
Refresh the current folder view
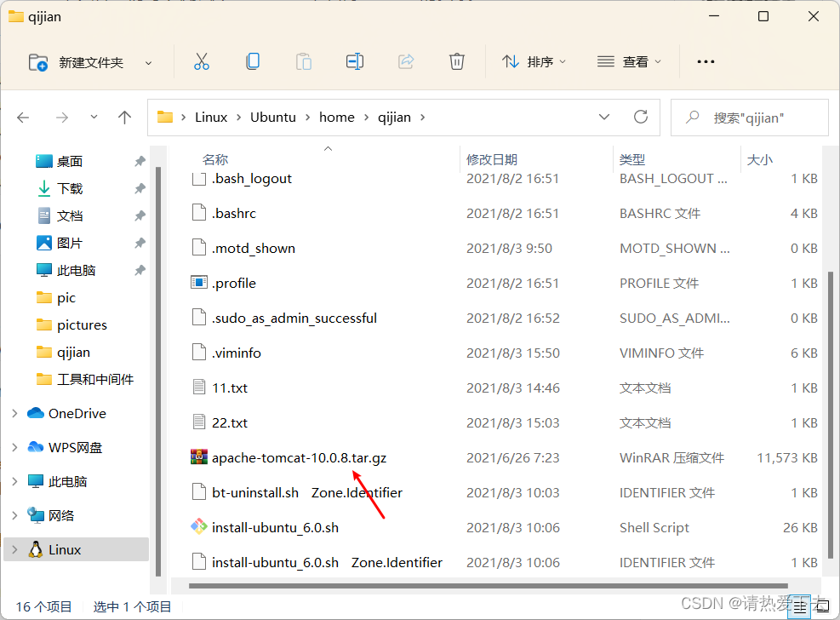tap(641, 117)
